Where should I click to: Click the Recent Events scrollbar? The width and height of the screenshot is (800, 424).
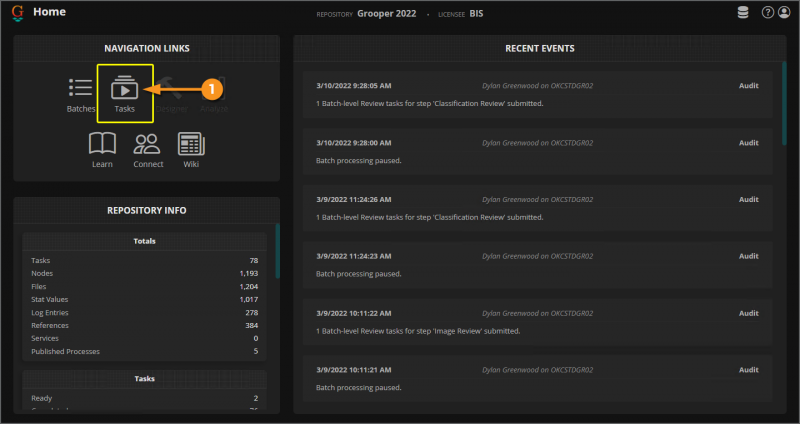pyautogui.click(x=784, y=104)
